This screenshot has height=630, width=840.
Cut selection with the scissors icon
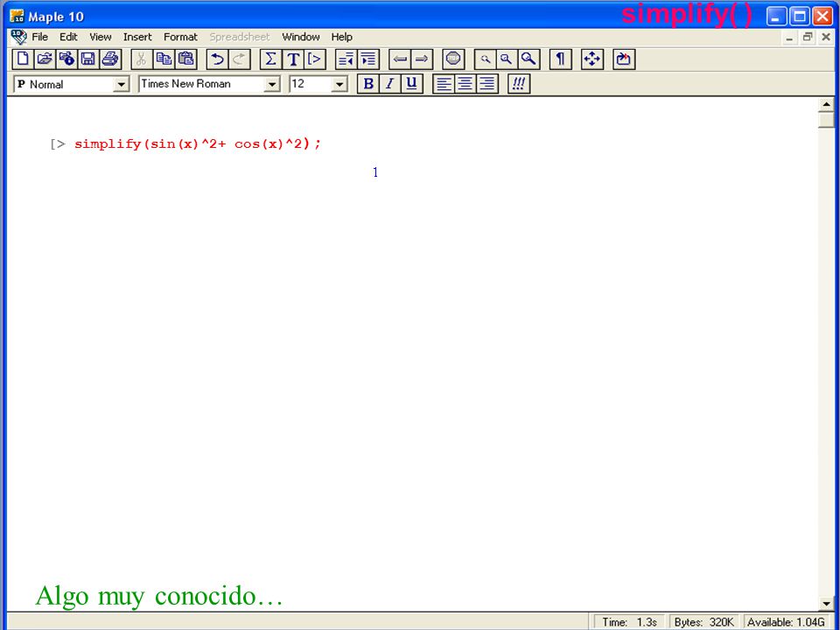pyautogui.click(x=142, y=59)
